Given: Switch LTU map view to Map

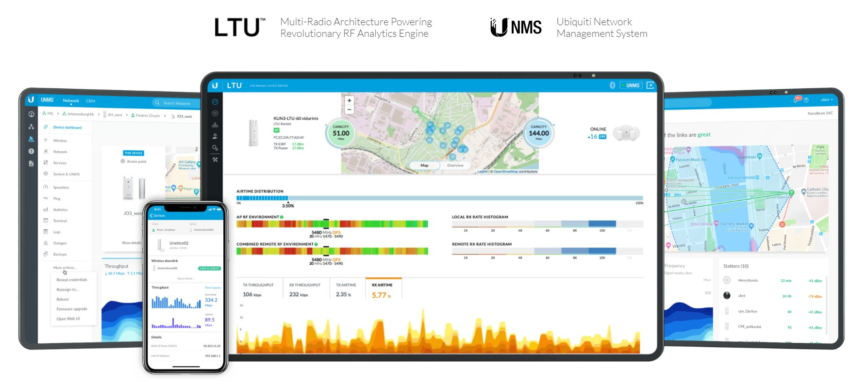Looking at the screenshot, I should click(x=424, y=165).
